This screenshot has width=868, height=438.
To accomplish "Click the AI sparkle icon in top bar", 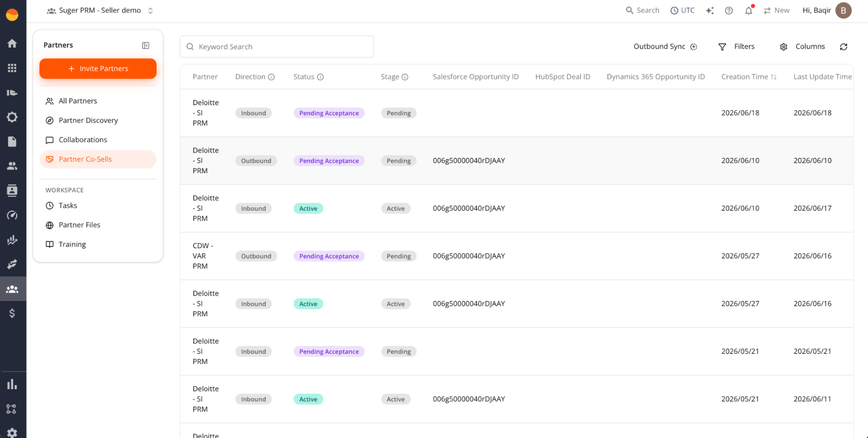I will point(710,10).
